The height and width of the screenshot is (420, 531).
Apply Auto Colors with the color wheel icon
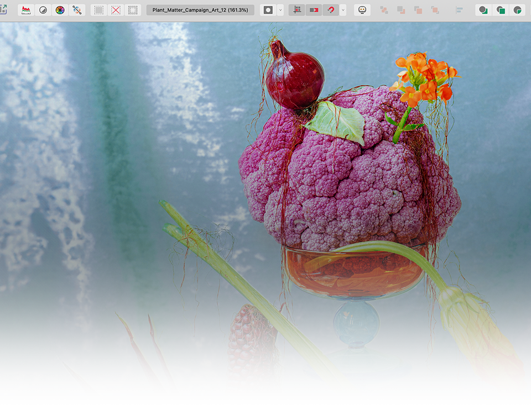tap(60, 10)
